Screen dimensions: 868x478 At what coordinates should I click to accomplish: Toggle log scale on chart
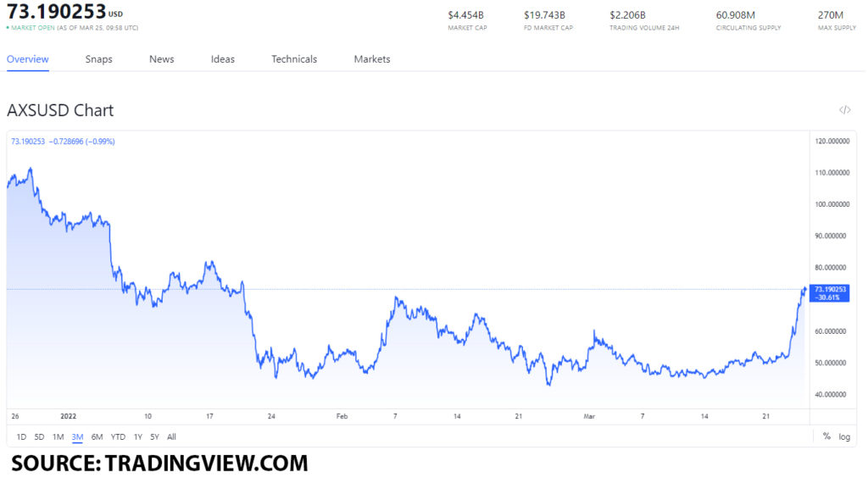click(x=844, y=437)
